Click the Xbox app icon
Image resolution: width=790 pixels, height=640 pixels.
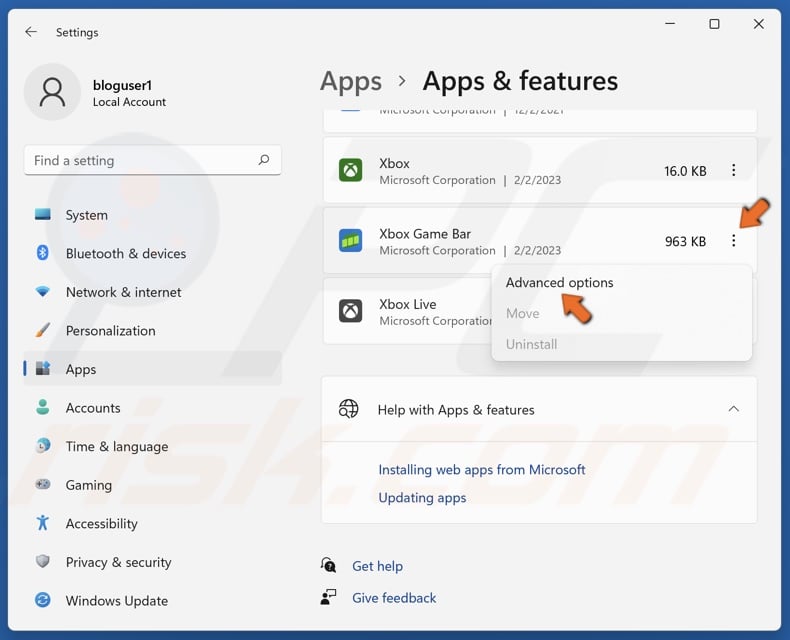350,171
